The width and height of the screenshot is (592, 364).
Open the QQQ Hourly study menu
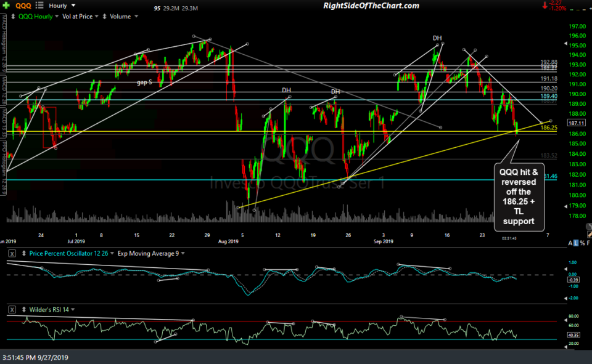click(x=55, y=16)
